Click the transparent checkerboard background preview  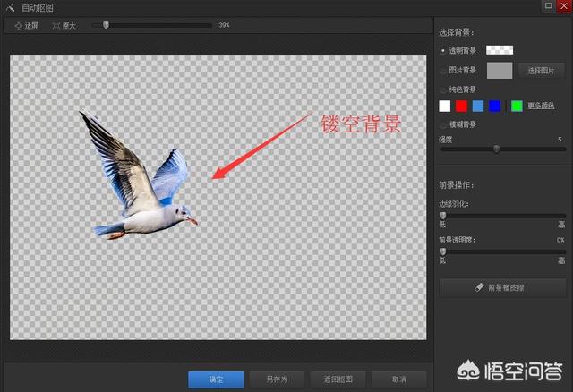[499, 50]
